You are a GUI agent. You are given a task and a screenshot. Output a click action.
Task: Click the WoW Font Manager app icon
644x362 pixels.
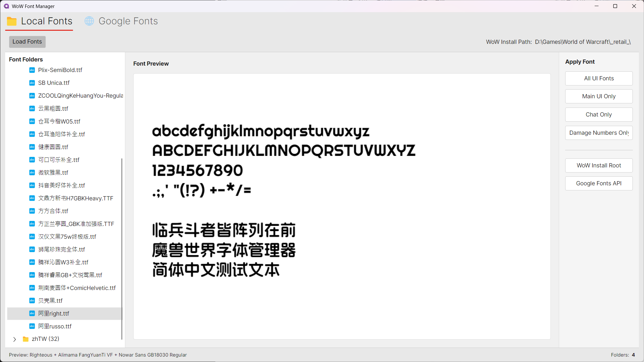(x=6, y=6)
